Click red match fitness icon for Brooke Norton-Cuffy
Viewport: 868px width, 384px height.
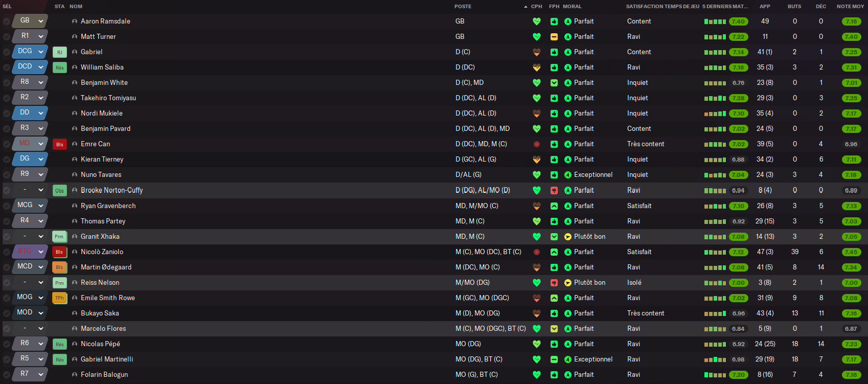554,190
